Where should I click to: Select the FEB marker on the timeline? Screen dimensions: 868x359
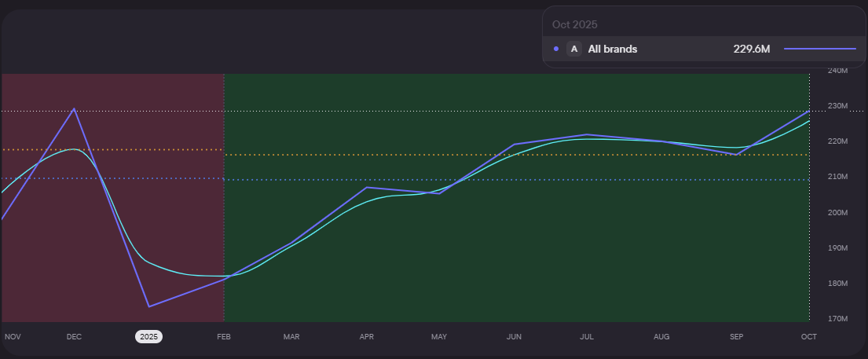pyautogui.click(x=224, y=336)
